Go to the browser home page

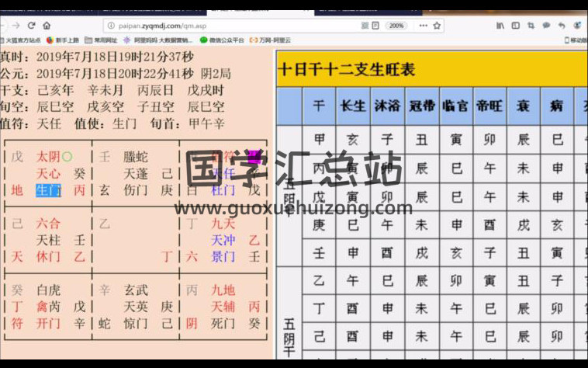click(47, 25)
